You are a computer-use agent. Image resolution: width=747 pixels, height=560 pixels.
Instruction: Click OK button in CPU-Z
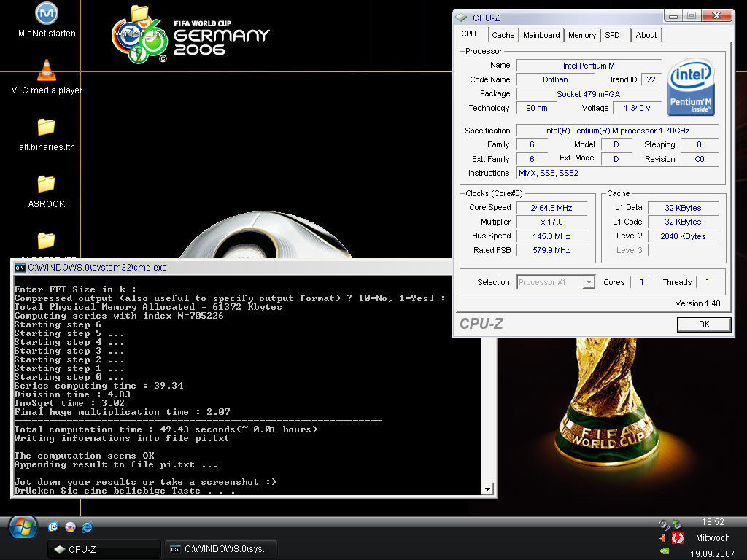click(x=704, y=324)
